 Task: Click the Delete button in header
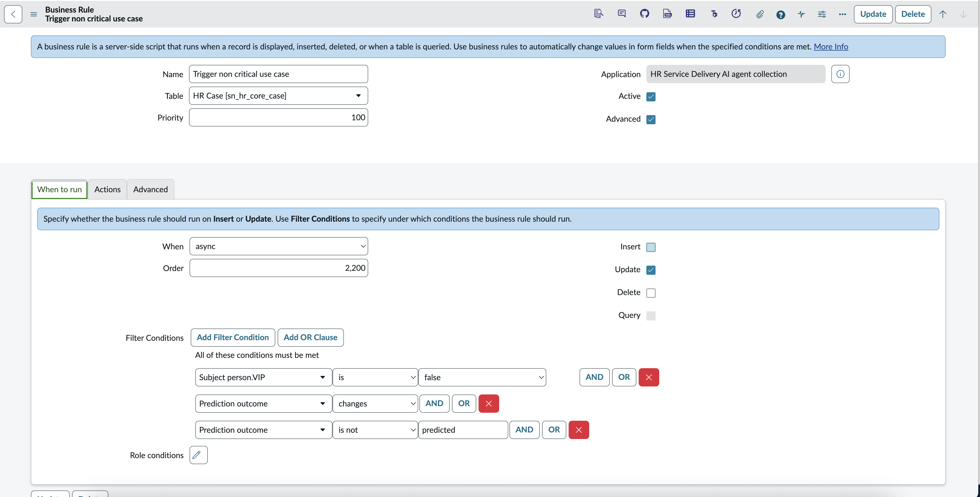[x=913, y=14]
